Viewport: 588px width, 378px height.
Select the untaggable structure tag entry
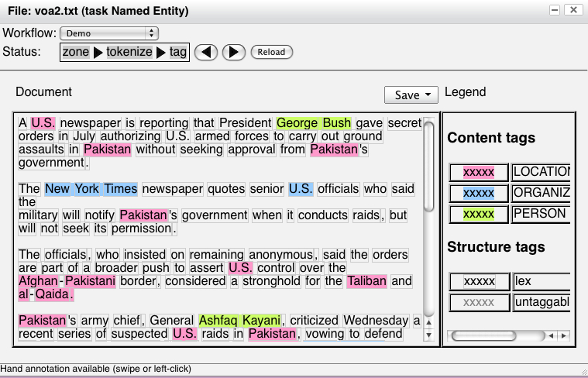pyautogui.click(x=541, y=302)
